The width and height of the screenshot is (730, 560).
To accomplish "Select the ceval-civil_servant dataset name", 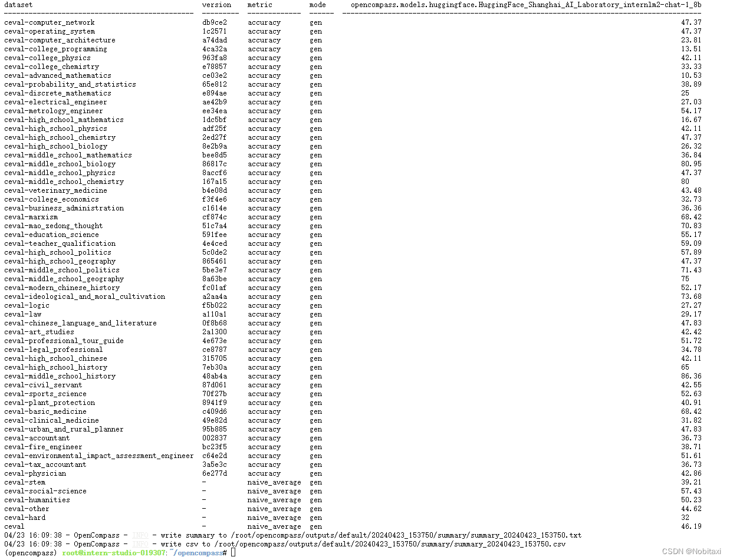I will click(x=43, y=385).
